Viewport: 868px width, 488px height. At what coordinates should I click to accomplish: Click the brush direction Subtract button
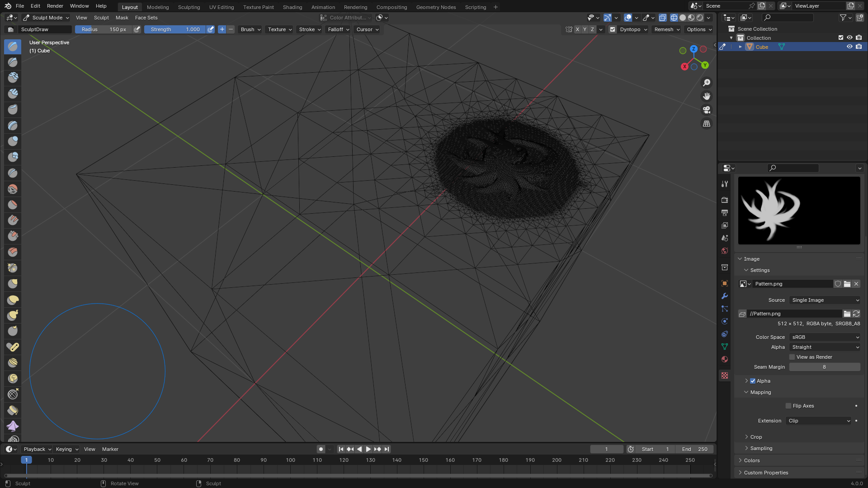point(231,29)
